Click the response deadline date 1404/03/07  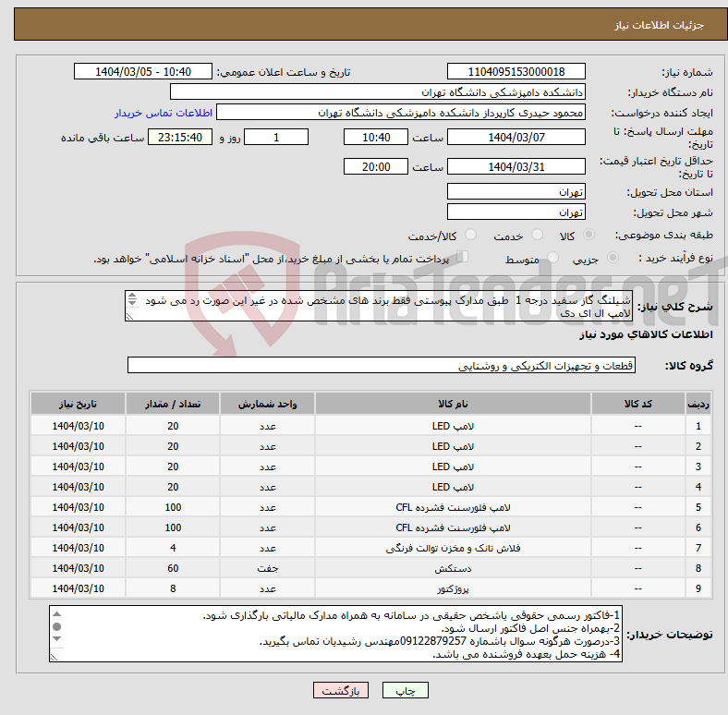pyautogui.click(x=516, y=137)
